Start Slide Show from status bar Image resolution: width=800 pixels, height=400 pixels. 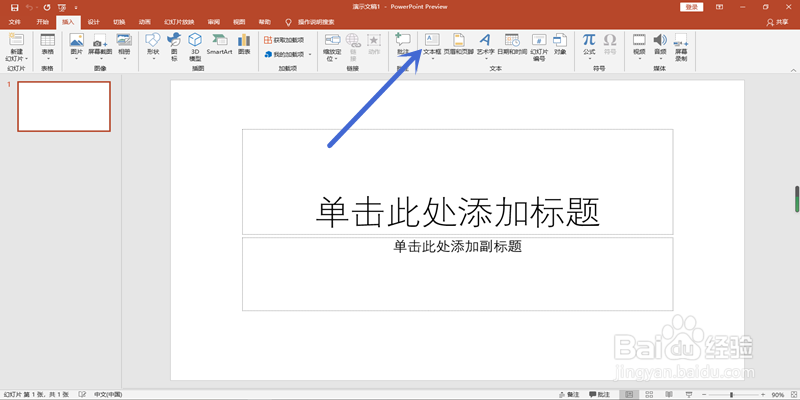(x=688, y=394)
